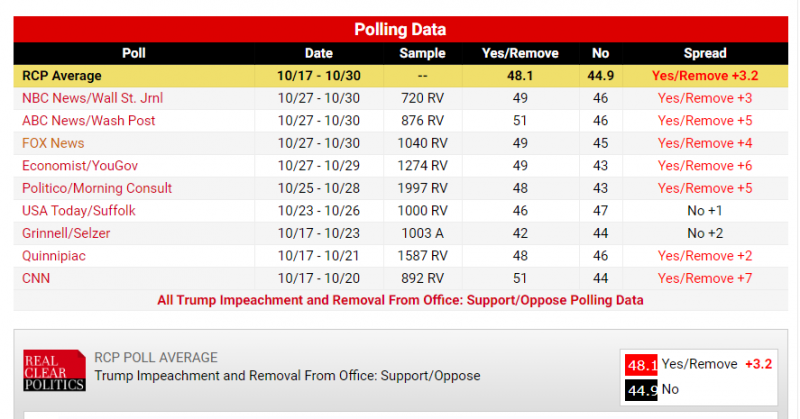Viewport: 800px width, 419px height.
Task: Click the NBC spread Yes/Remove +3
Action: coord(705,98)
